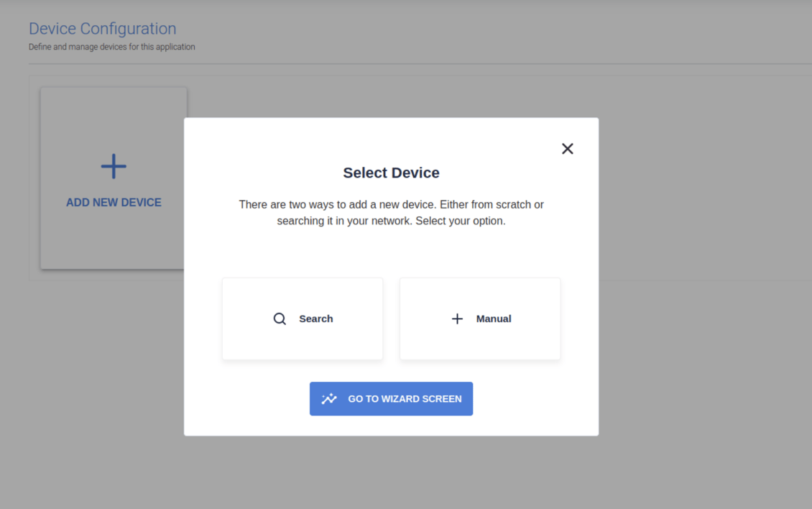Click empty device list panel right of dialog
812x509 pixels.
pyautogui.click(x=704, y=180)
